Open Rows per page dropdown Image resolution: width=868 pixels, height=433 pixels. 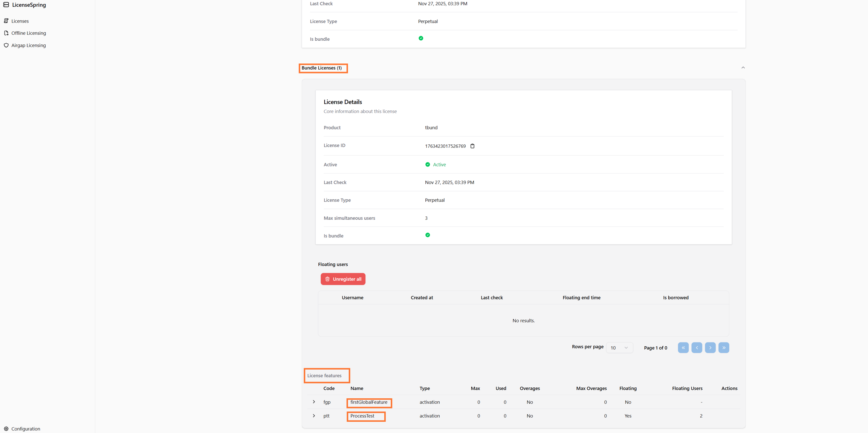point(619,347)
